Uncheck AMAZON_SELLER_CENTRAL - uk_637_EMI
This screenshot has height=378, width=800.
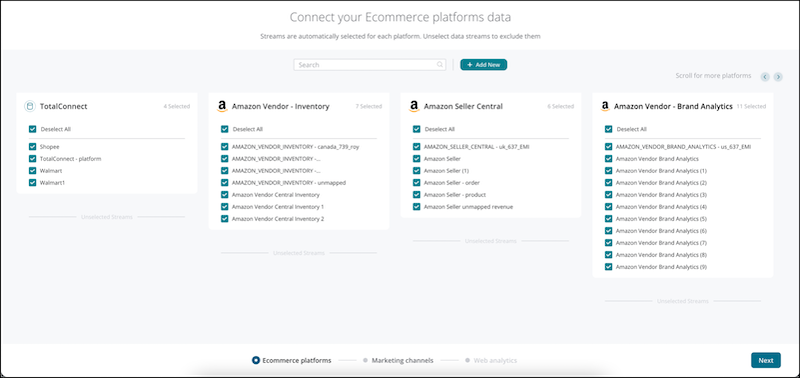(416, 146)
